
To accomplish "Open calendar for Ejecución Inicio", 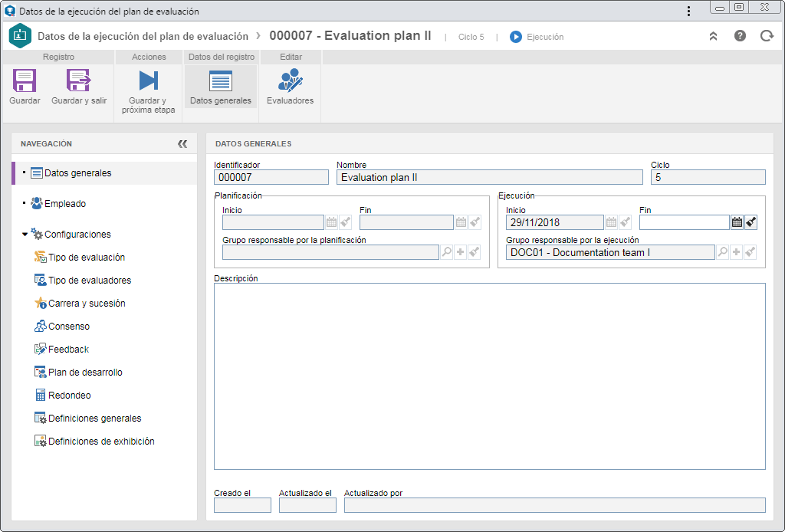I will [x=611, y=222].
